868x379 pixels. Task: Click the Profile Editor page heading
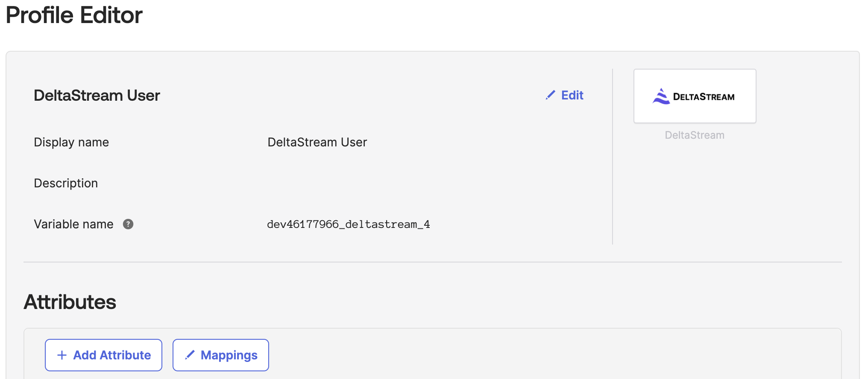pos(74,15)
